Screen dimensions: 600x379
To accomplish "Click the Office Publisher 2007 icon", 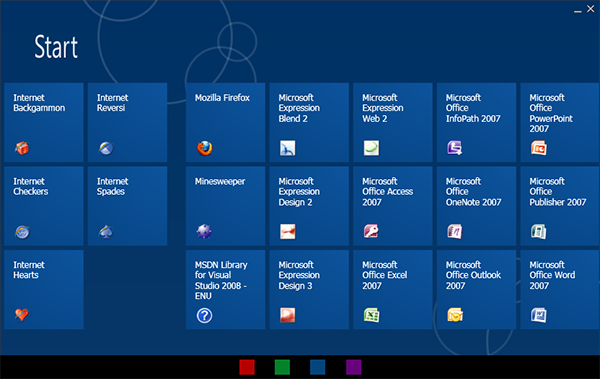I will (539, 232).
